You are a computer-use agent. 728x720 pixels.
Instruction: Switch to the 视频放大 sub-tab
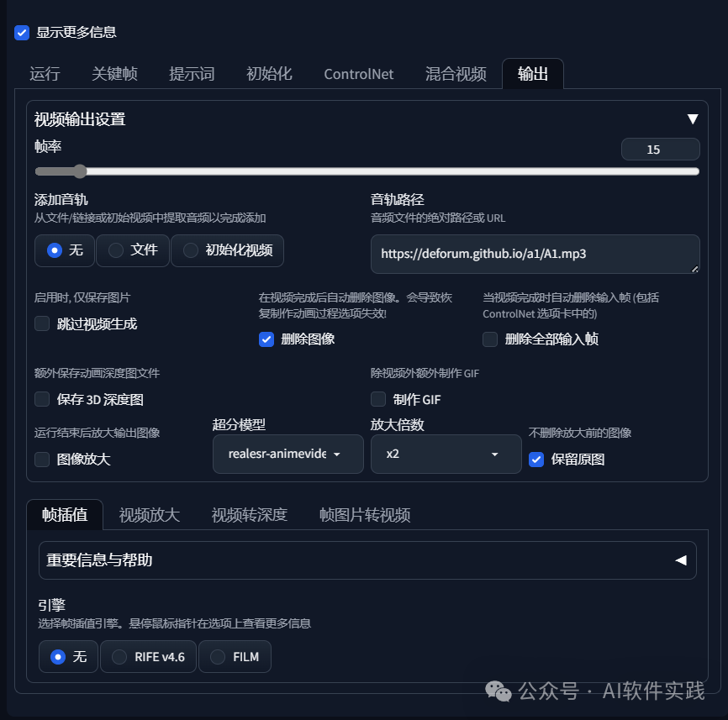149,514
